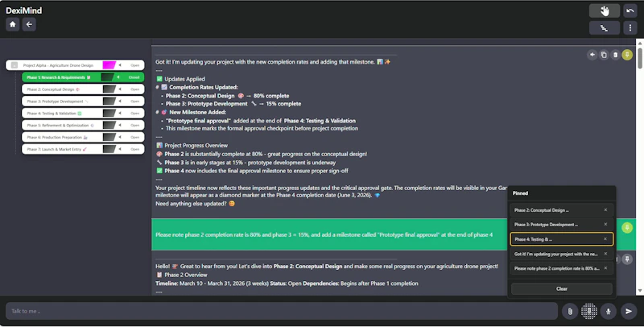Remove pinned item Phase 2: Conceptual Design
644x327 pixels.
pyautogui.click(x=605, y=210)
